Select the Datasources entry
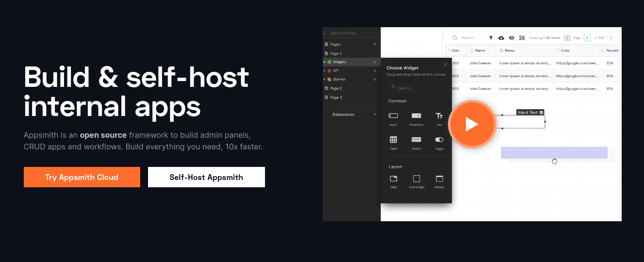Viewport: 644px width, 262px height. click(343, 115)
